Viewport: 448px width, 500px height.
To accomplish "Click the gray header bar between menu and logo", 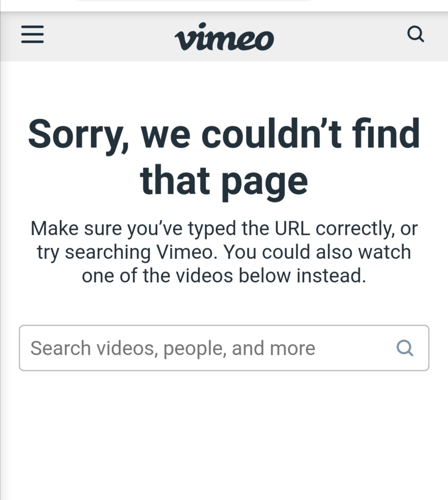I will click(x=108, y=37).
